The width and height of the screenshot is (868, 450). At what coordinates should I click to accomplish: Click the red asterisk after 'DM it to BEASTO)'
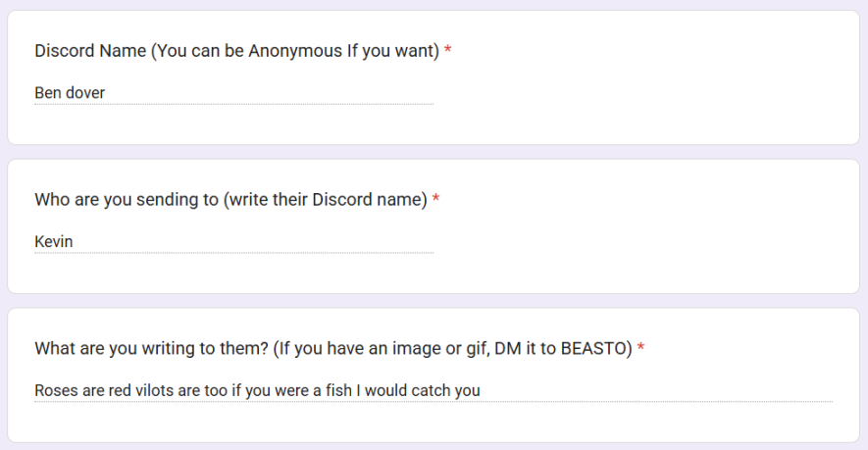tap(640, 348)
